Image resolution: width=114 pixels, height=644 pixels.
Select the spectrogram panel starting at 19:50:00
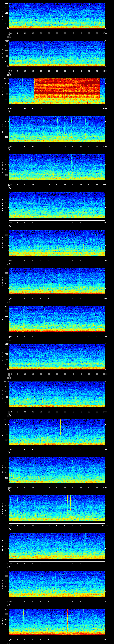click(x=57, y=167)
